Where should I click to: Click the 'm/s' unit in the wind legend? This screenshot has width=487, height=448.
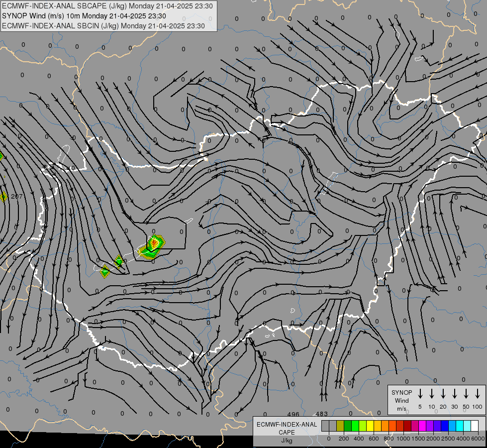401,409
